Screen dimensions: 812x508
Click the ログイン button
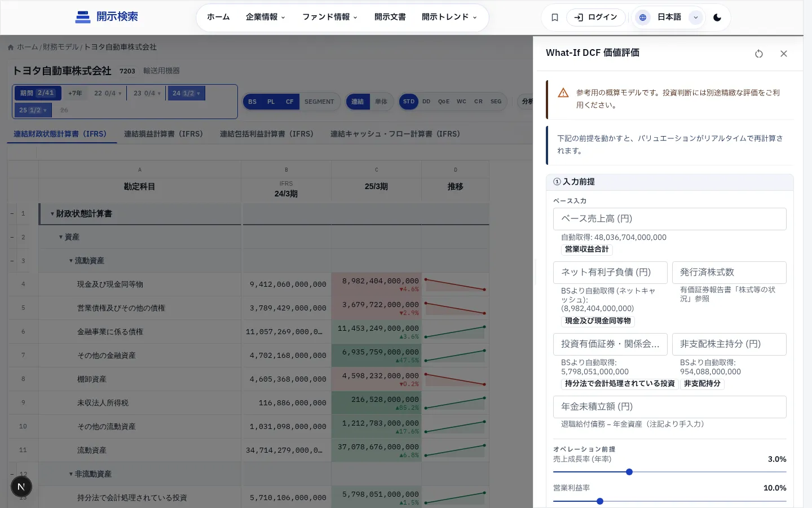[596, 17]
